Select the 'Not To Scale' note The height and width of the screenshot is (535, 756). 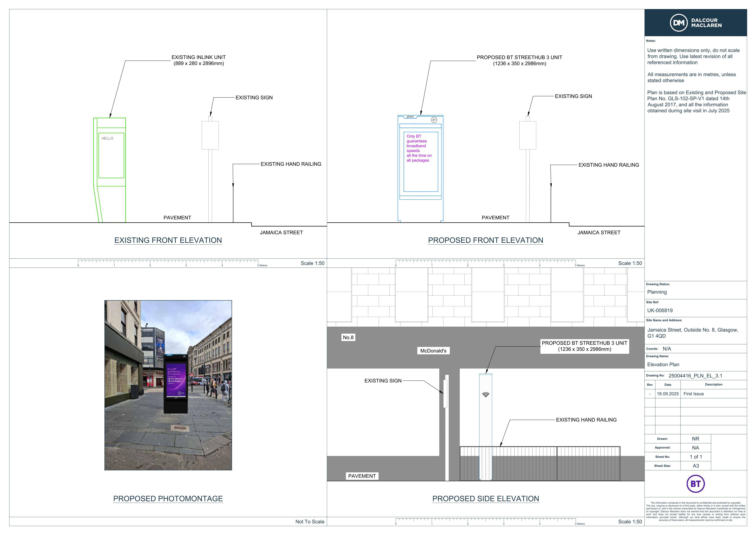tap(310, 522)
